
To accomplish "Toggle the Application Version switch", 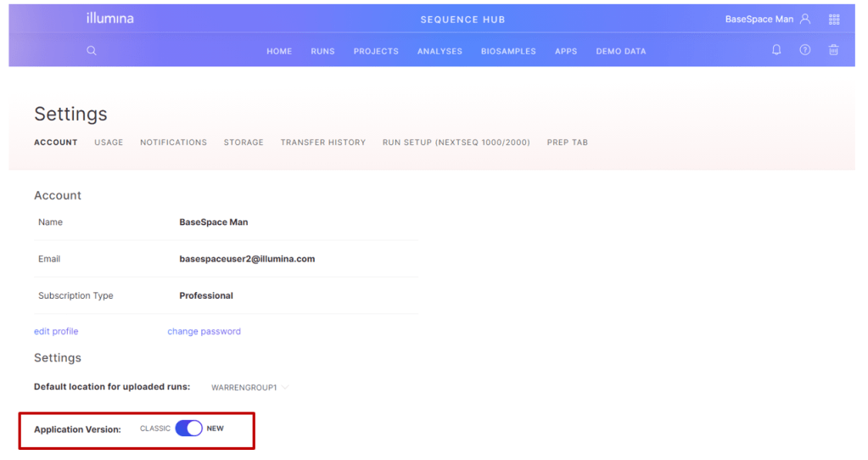I will pos(188,429).
